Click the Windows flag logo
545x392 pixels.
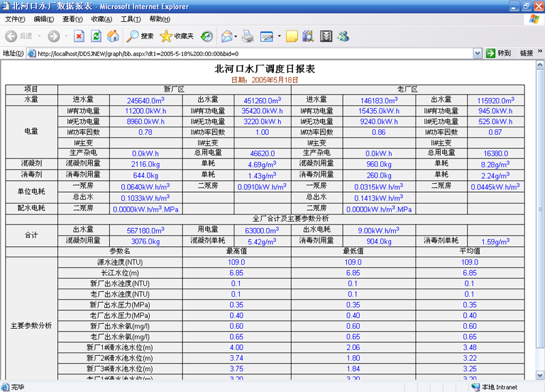point(534,19)
